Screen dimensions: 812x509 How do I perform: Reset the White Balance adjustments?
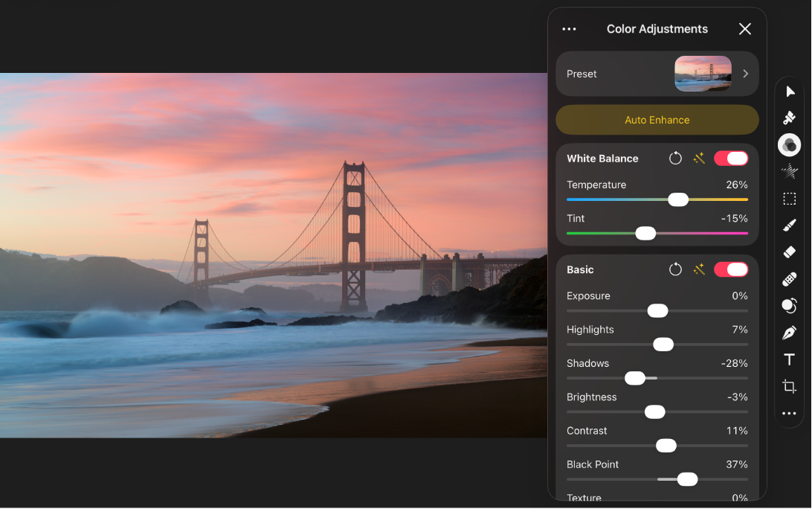point(675,158)
